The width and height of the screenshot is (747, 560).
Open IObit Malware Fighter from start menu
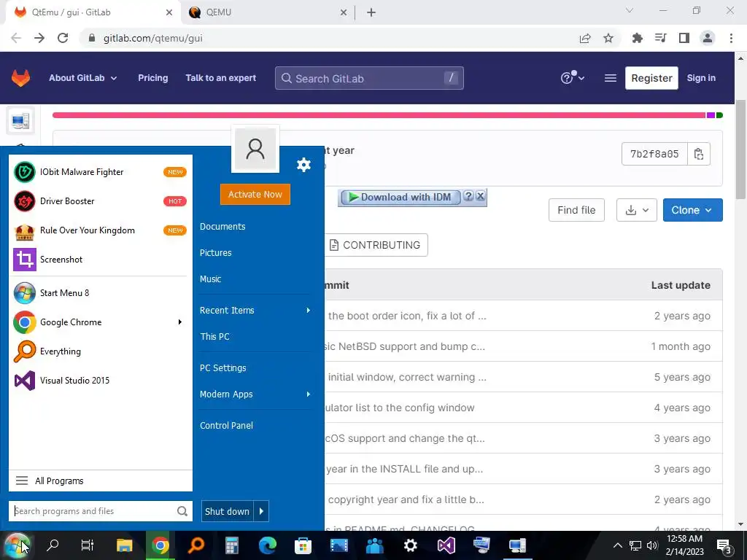101,172
